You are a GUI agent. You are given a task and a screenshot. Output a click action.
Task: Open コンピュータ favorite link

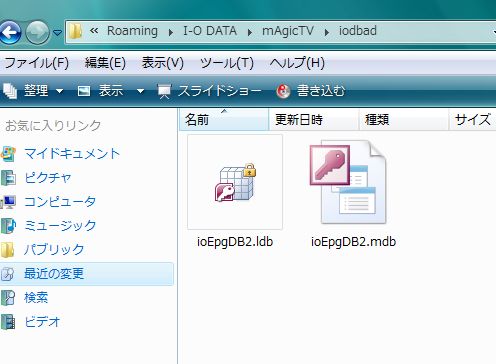(x=60, y=201)
